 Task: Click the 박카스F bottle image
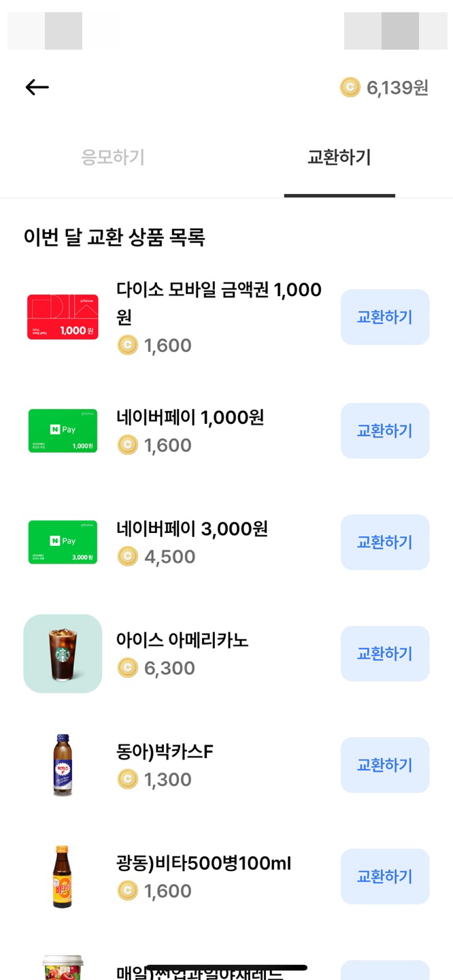pos(62,765)
